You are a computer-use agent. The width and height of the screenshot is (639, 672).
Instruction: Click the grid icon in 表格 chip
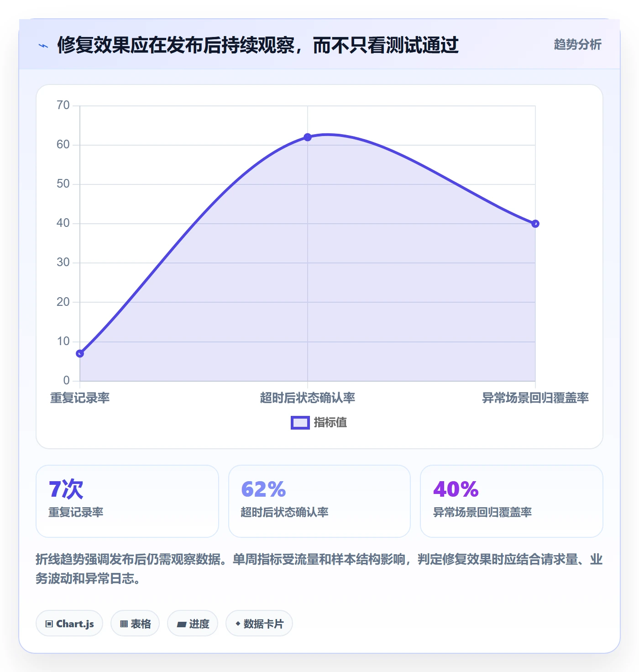pos(124,624)
